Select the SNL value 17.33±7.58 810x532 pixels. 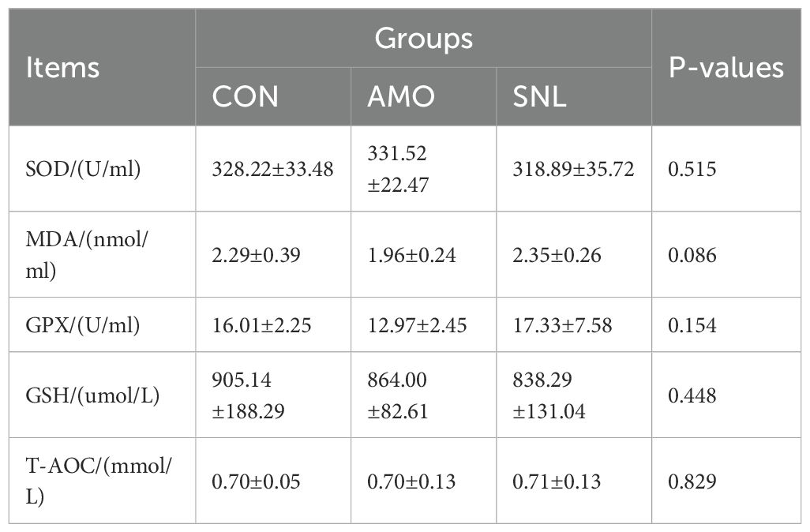(561, 325)
